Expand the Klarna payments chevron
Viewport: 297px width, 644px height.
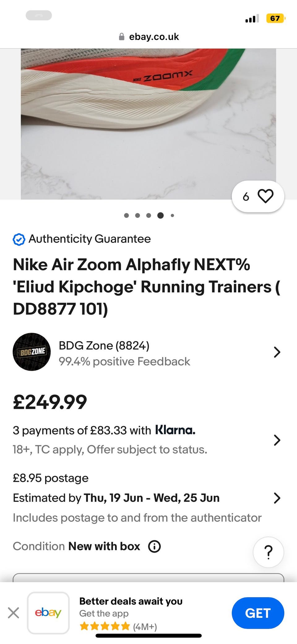click(x=277, y=440)
